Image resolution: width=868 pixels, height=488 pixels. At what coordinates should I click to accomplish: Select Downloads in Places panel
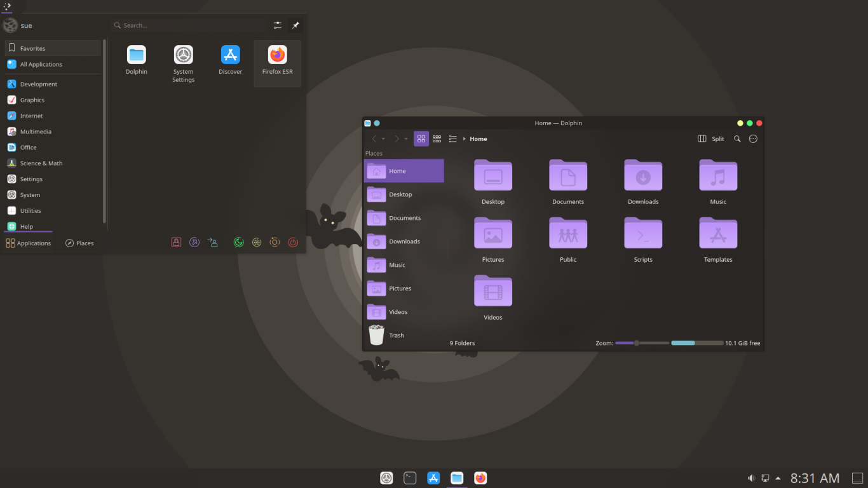click(x=403, y=241)
